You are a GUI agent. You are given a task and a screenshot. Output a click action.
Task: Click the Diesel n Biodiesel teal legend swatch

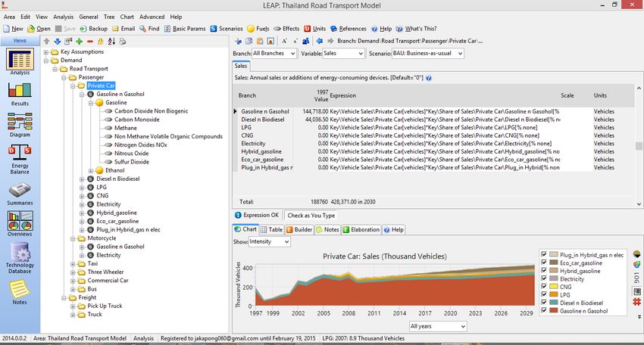pos(553,303)
